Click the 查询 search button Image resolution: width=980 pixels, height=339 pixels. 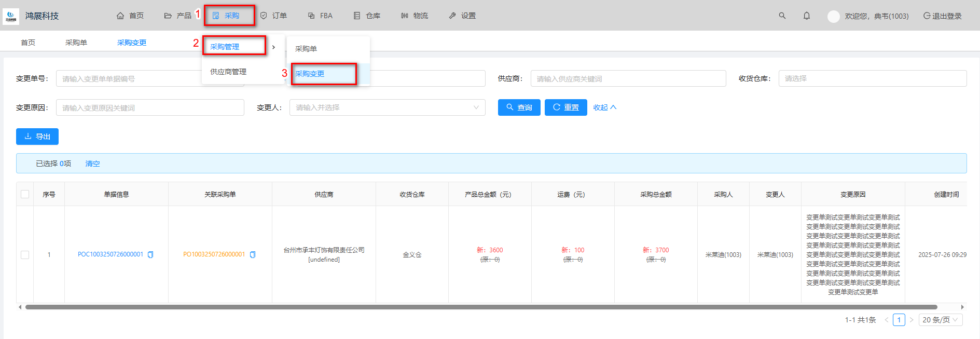[519, 107]
